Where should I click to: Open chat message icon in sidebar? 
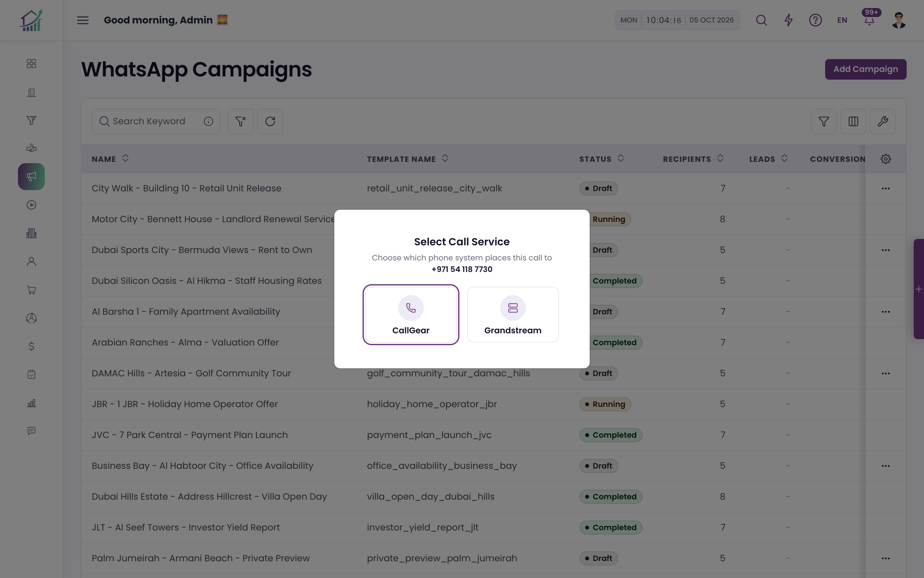pos(31,431)
